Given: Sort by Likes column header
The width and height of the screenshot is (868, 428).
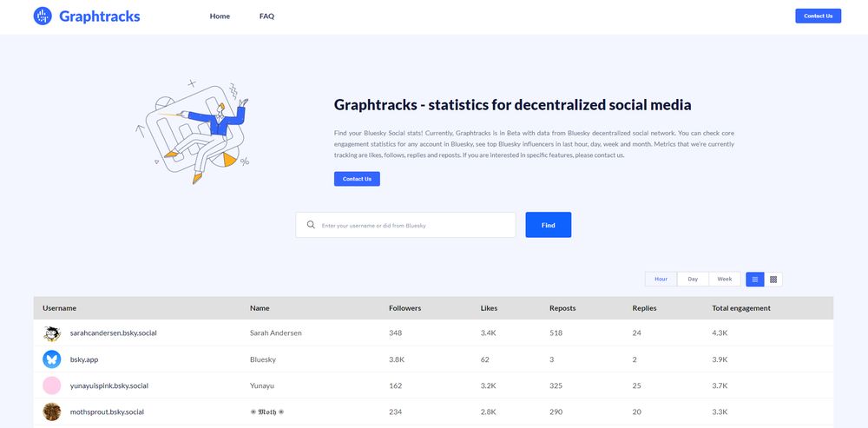Looking at the screenshot, I should click(489, 308).
